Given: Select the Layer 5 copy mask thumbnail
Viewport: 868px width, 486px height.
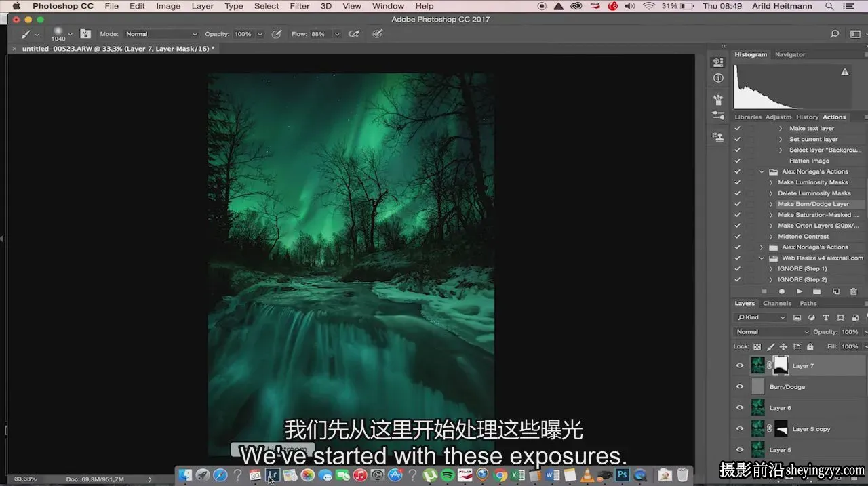Looking at the screenshot, I should (x=781, y=428).
